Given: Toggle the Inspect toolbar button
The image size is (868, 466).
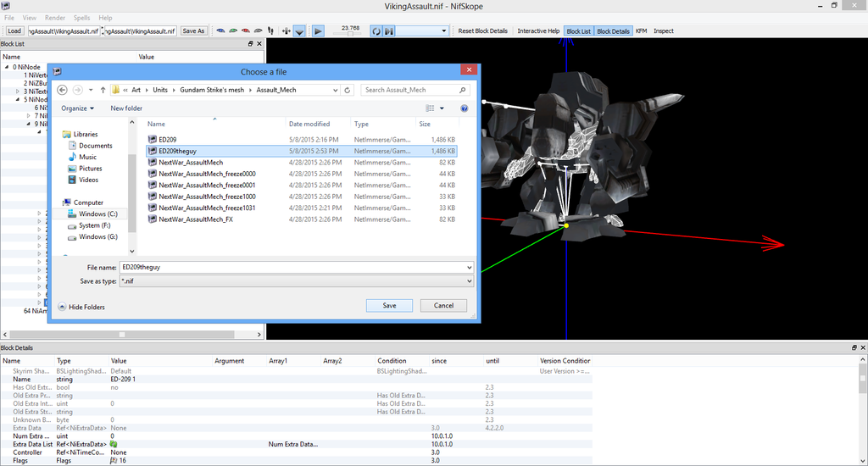Looking at the screenshot, I should pyautogui.click(x=663, y=31).
